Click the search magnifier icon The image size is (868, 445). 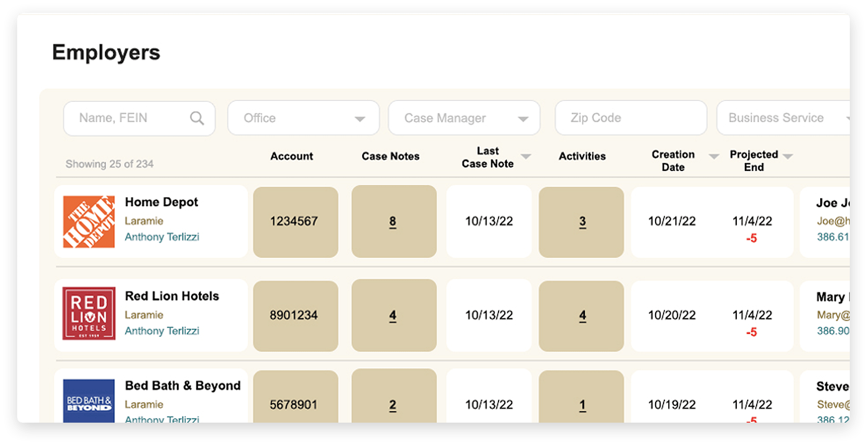[x=197, y=119]
